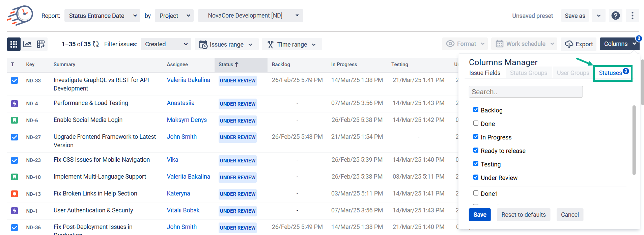Open the three-dot more options menu
This screenshot has height=235, width=644.
[x=632, y=16]
